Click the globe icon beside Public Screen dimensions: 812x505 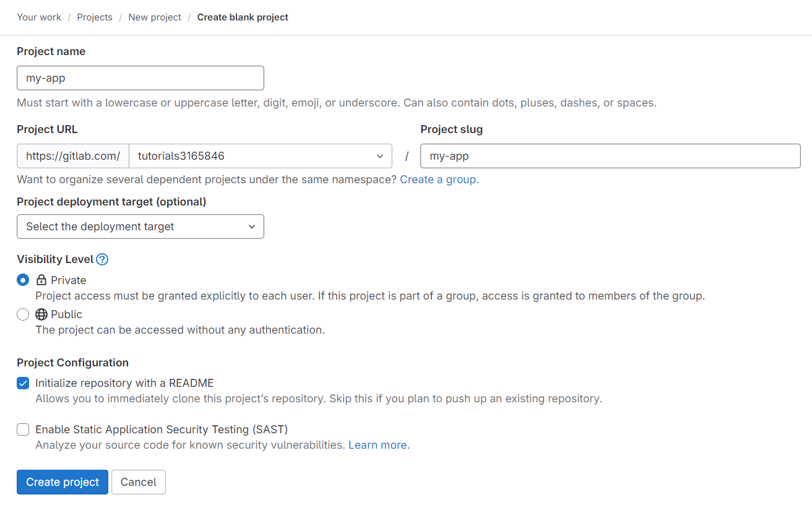[41, 314]
